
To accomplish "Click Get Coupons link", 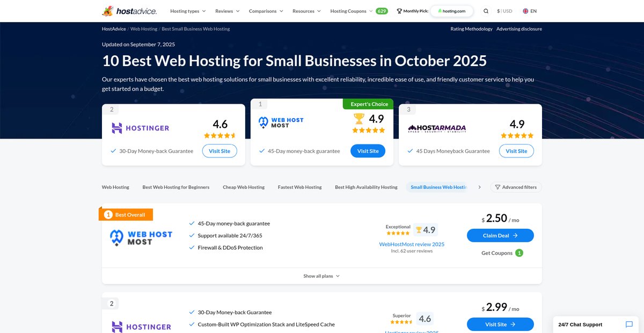I will tap(497, 253).
